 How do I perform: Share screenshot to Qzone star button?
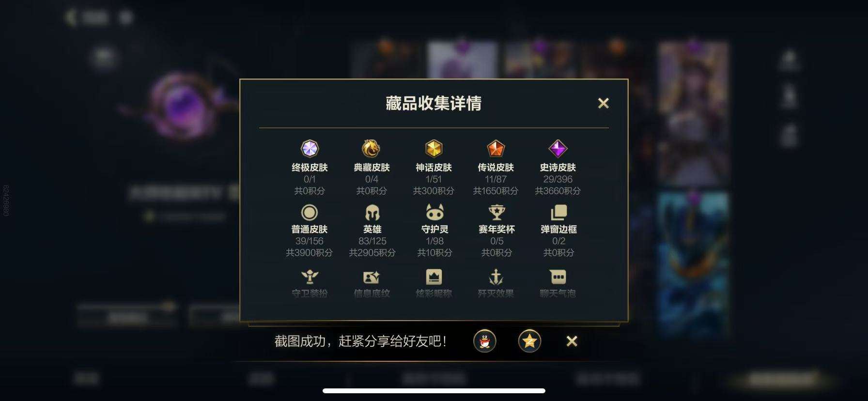[x=529, y=341]
